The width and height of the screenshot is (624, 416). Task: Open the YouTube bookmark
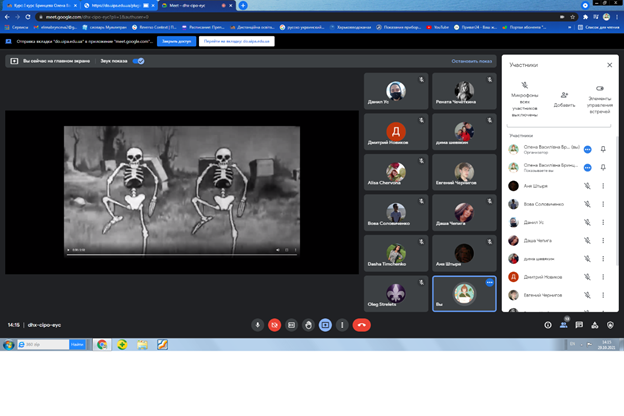[437, 27]
